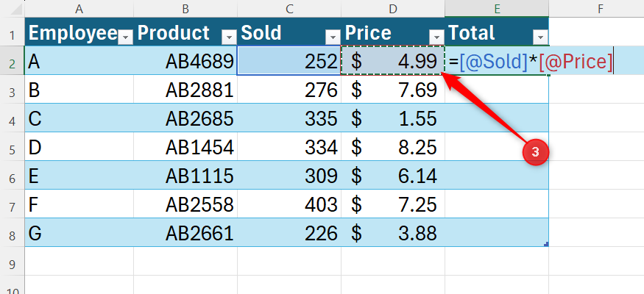Click formula in Total cell E2
The image size is (644, 294).
(531, 62)
